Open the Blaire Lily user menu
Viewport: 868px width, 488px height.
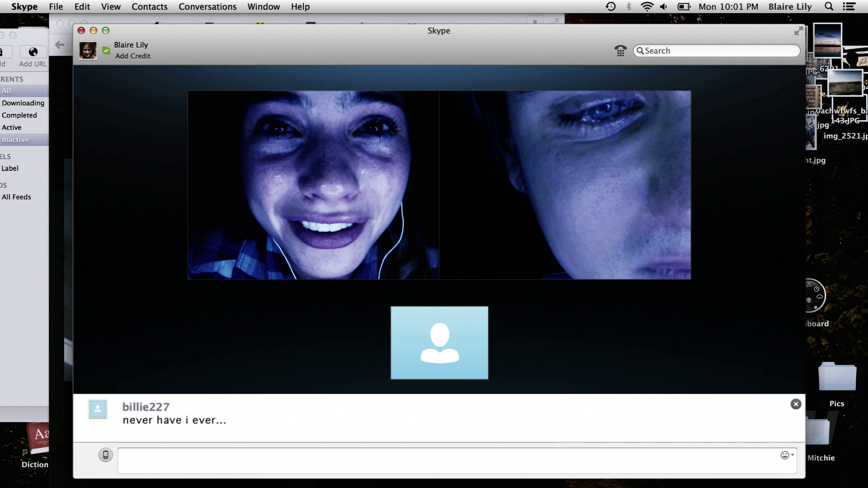790,7
